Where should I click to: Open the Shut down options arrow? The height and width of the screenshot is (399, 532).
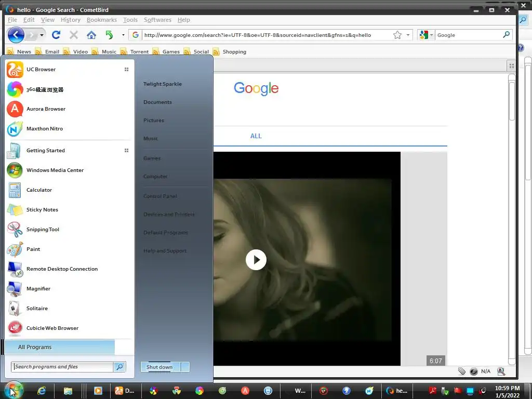tap(185, 367)
